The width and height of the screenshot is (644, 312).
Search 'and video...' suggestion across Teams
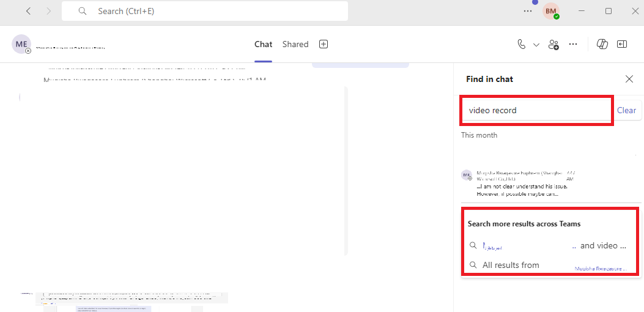coord(549,246)
